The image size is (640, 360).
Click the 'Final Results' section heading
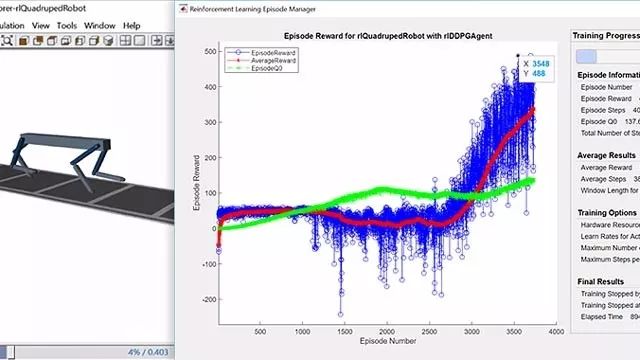coord(600,282)
